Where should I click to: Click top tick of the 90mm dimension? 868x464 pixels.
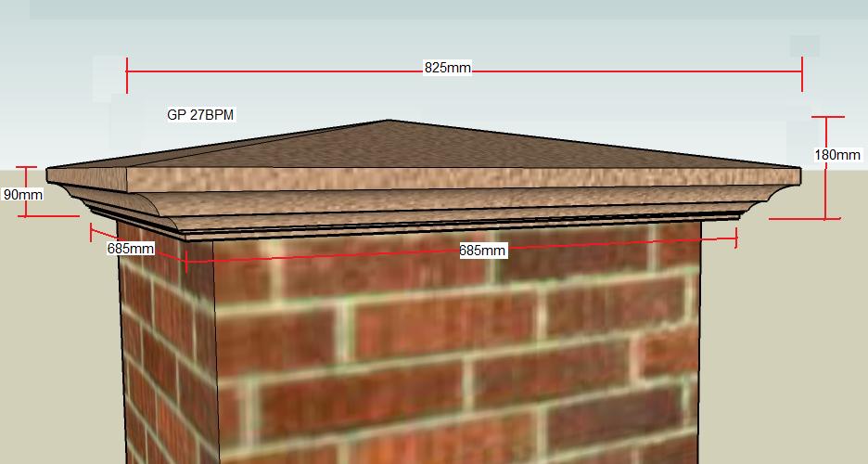(x=27, y=168)
